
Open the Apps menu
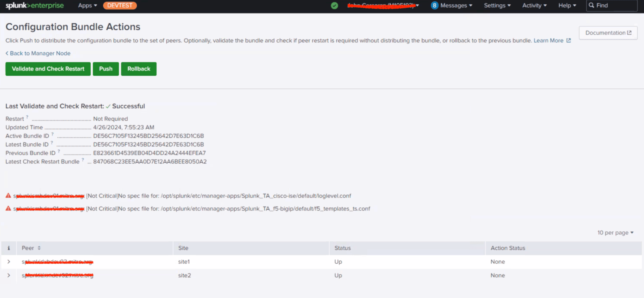tap(87, 5)
